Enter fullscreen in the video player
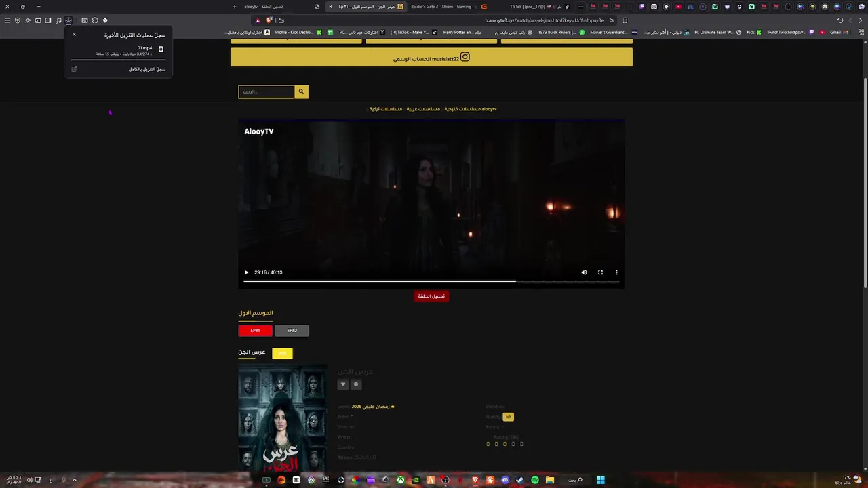 pyautogui.click(x=600, y=272)
